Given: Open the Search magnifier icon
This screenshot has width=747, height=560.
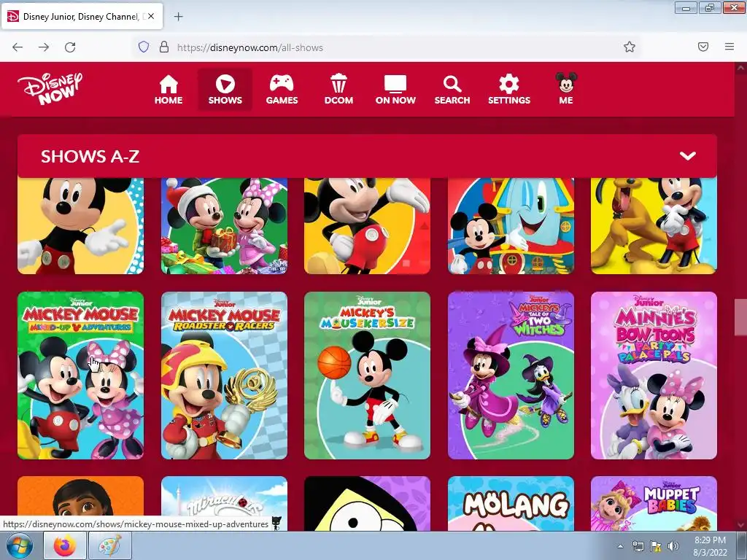Looking at the screenshot, I should [x=452, y=90].
